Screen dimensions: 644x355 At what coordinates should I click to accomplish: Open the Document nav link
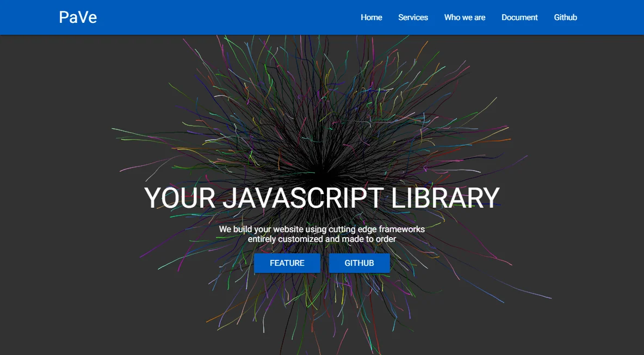point(519,17)
